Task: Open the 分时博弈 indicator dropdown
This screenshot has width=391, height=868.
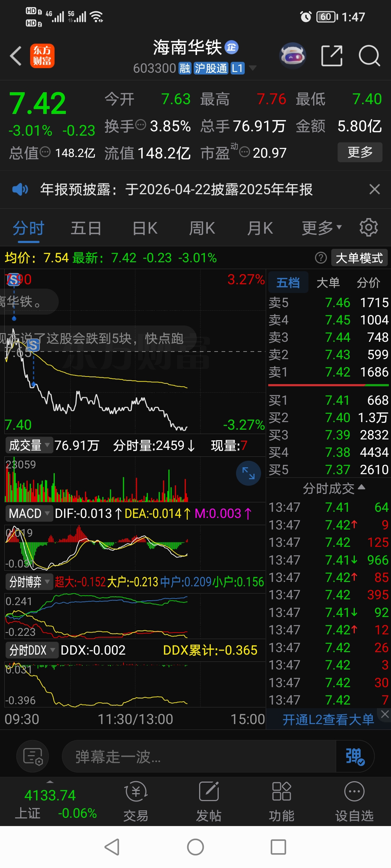Action: click(x=29, y=582)
